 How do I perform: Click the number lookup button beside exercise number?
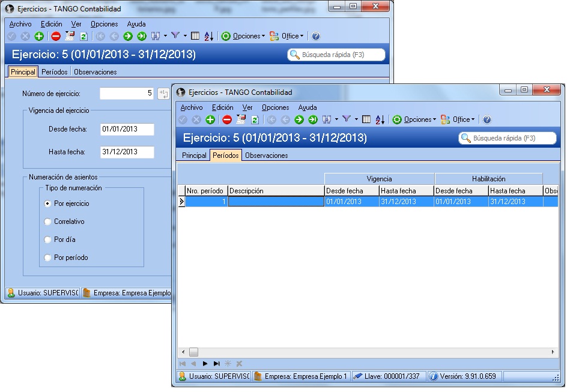163,94
